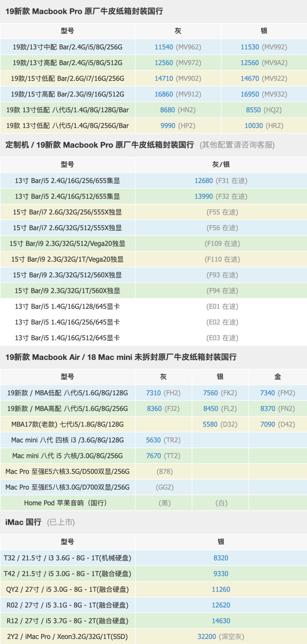This screenshot has width=307, height=644.
Task: Click row 2Y2 / iMac Pro / Xeon3.2G/32G/1T(SSD)
Action: [153, 637]
